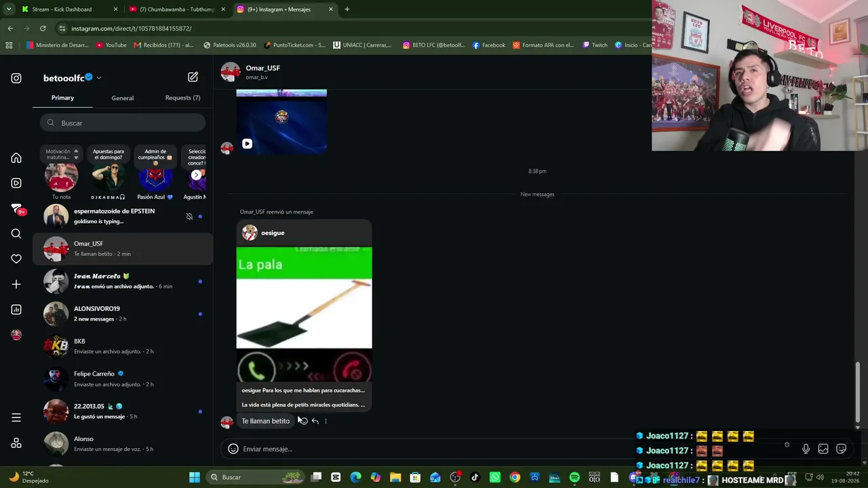View site information icon in address bar

point(62,28)
